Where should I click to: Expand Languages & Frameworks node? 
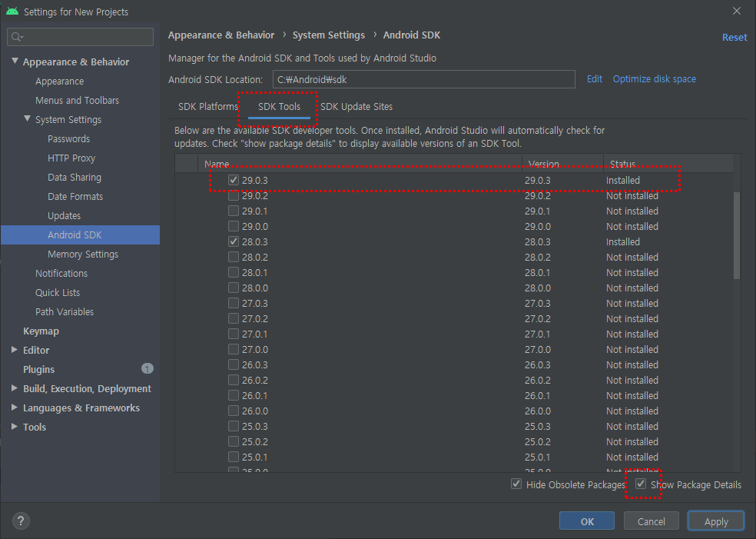tap(15, 408)
